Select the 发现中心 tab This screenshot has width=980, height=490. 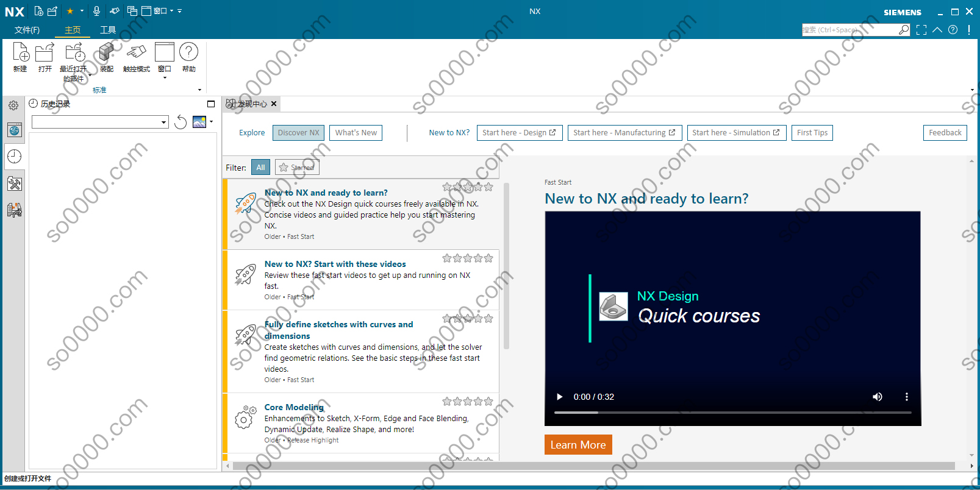coord(252,104)
